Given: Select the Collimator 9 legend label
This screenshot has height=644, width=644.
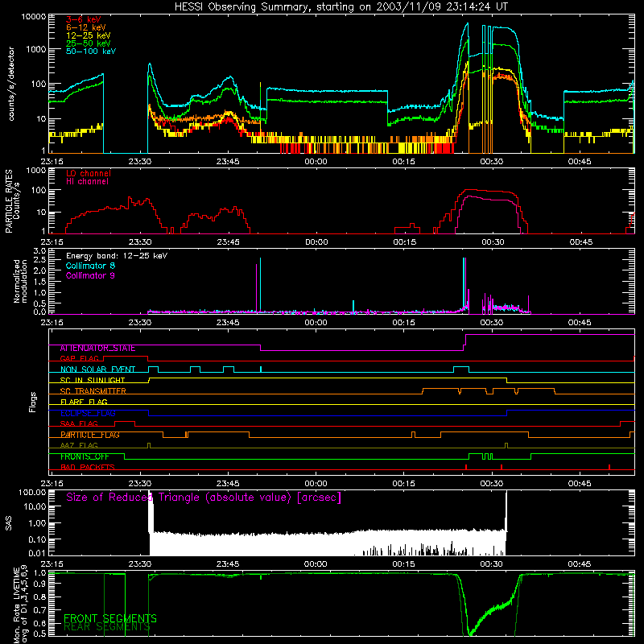Looking at the screenshot, I should click(90, 275).
